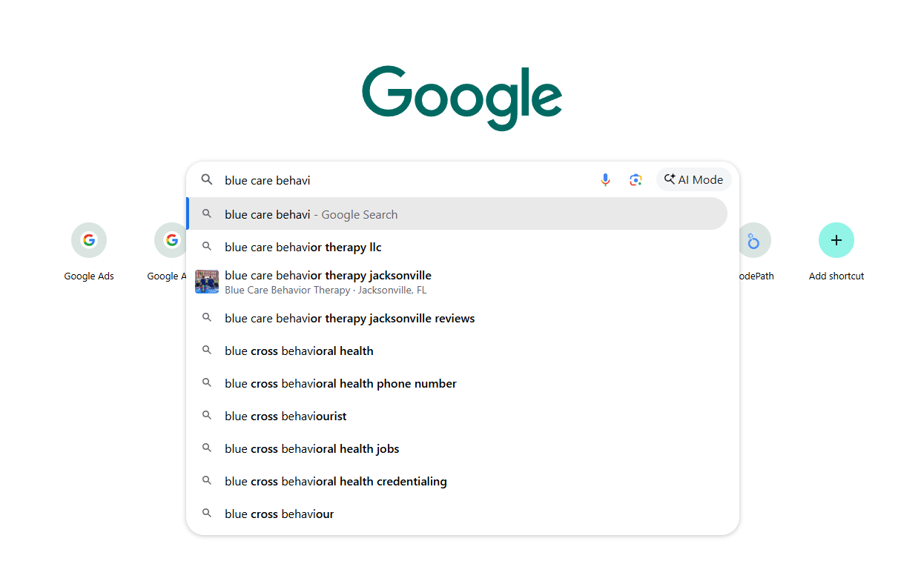Click the Google logo
This screenshot has height=584, width=924.
462,98
